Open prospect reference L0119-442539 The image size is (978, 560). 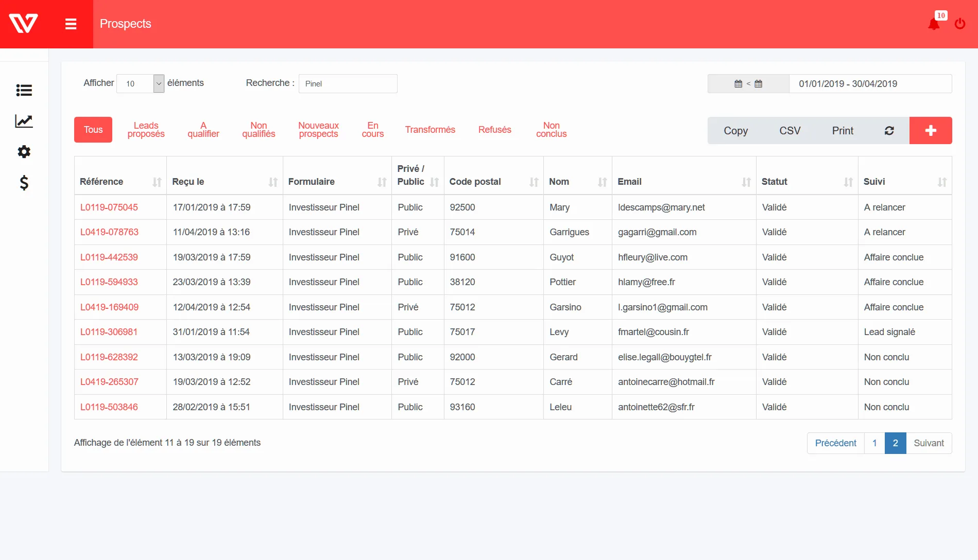pos(109,257)
